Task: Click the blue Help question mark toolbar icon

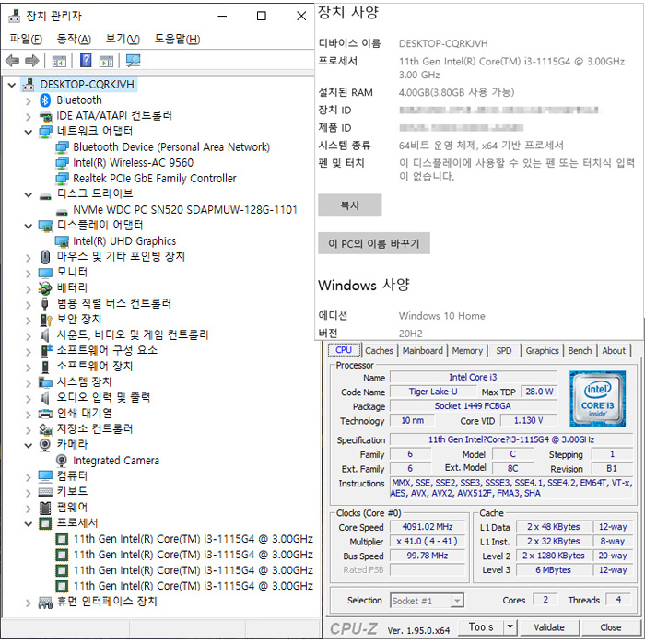Action: coord(86,61)
